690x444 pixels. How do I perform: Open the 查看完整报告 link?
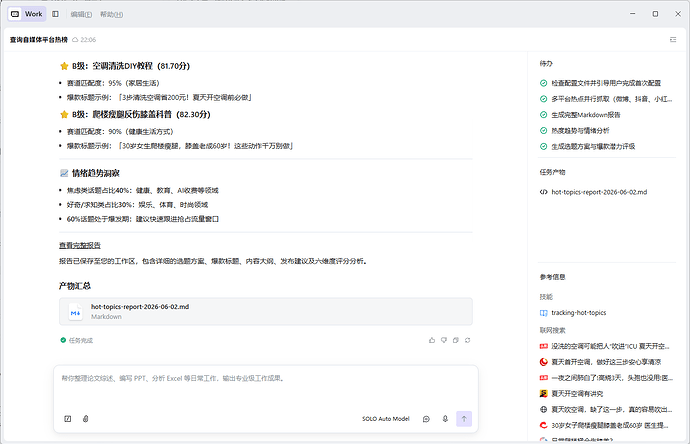pyautogui.click(x=80, y=245)
